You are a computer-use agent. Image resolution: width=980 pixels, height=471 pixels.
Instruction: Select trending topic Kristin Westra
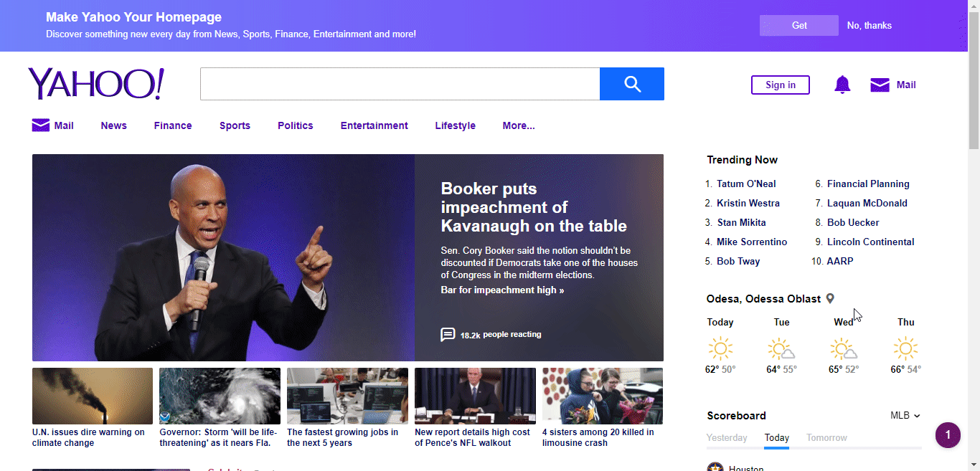[748, 203]
